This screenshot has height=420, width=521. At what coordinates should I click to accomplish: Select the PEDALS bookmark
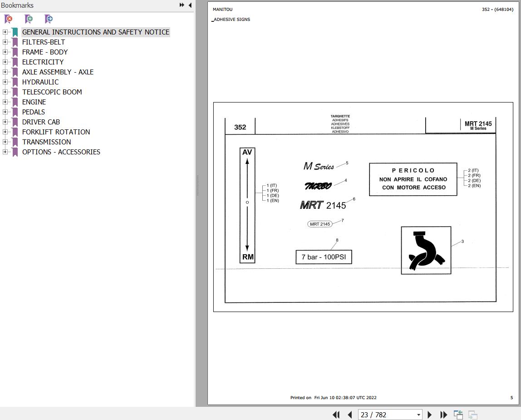(x=34, y=112)
